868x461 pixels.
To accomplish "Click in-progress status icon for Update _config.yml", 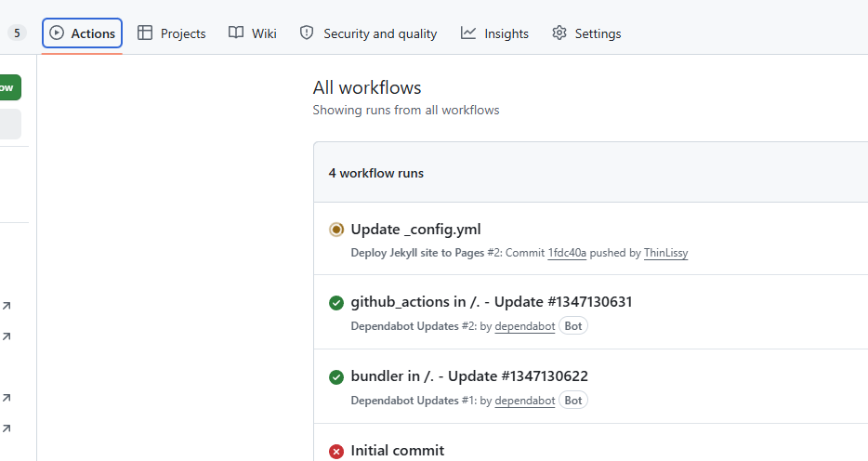I will (336, 230).
